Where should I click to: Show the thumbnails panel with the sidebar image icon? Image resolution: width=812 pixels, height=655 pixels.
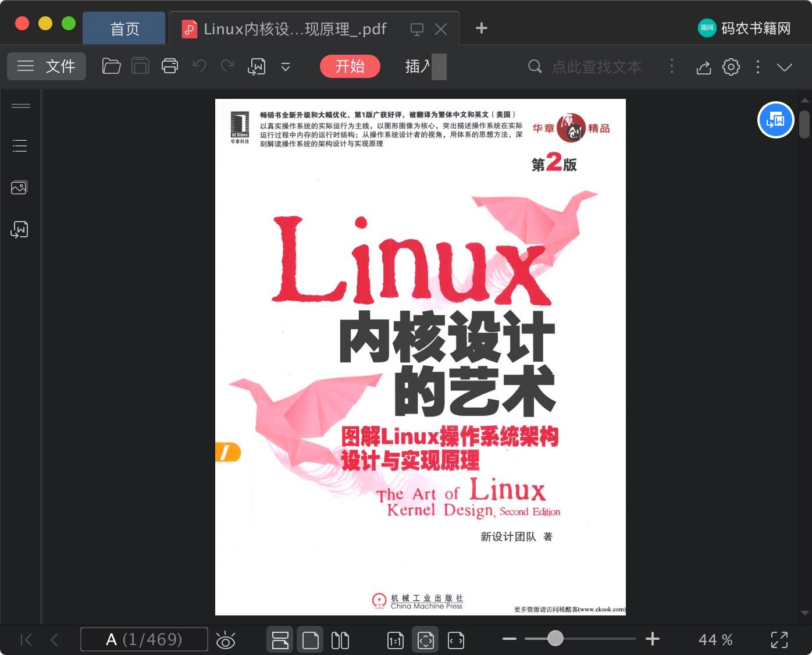click(19, 187)
